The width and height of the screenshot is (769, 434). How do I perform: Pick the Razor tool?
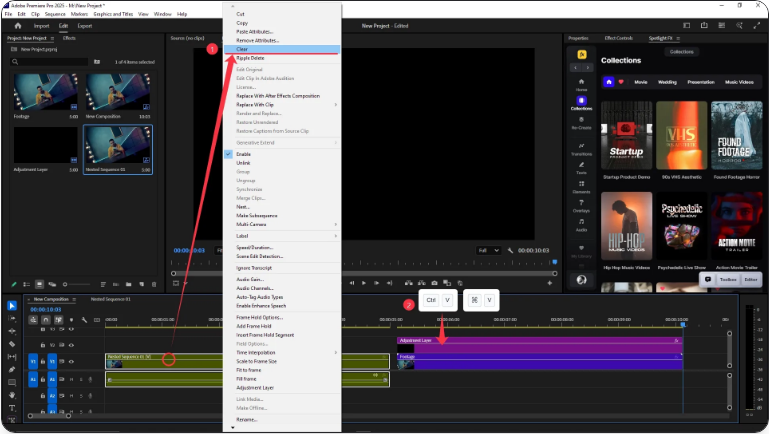pos(12,343)
